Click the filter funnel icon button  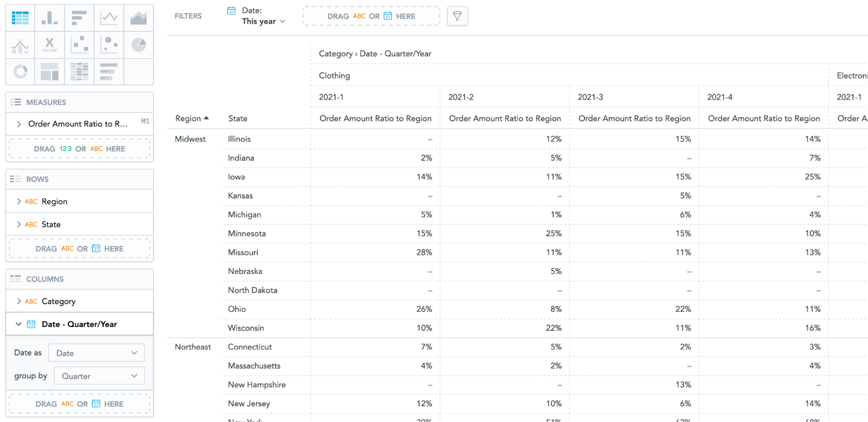tap(457, 16)
